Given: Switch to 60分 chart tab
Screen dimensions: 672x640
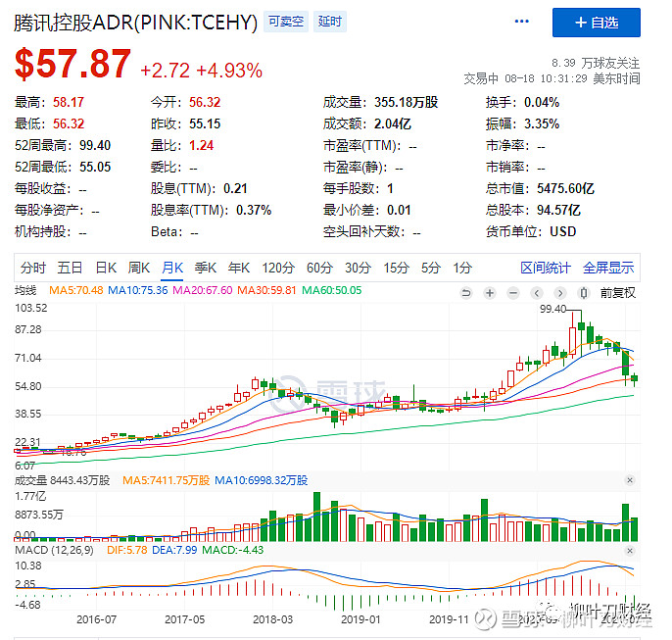Looking at the screenshot, I should point(319,268).
